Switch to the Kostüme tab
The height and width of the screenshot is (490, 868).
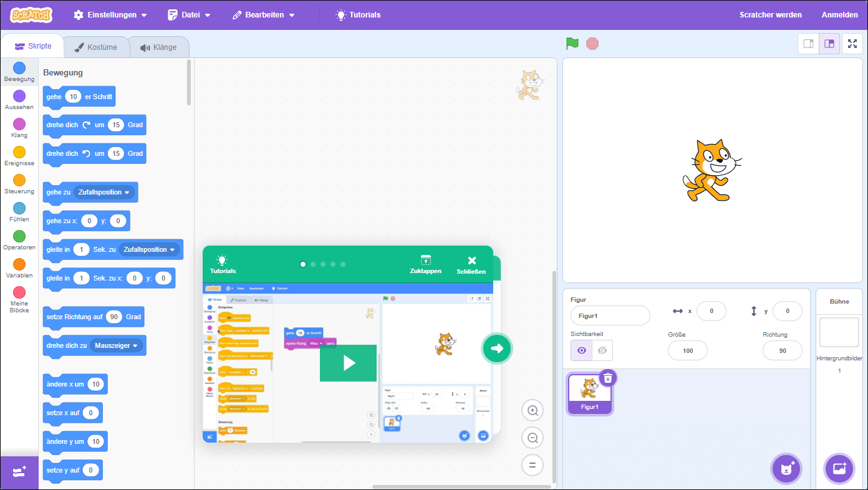tap(95, 47)
